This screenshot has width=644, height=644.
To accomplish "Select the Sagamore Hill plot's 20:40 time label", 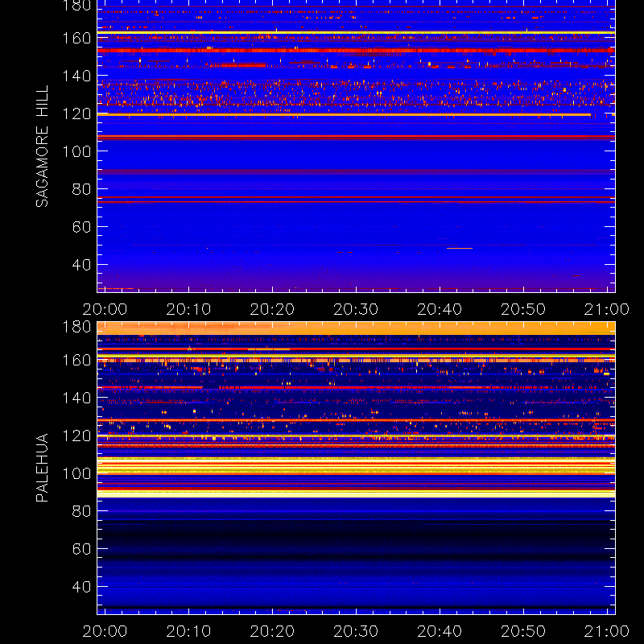I will click(x=440, y=309).
